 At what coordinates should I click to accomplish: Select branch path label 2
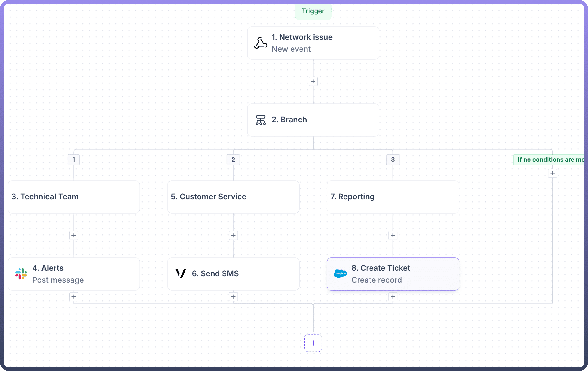[233, 160]
